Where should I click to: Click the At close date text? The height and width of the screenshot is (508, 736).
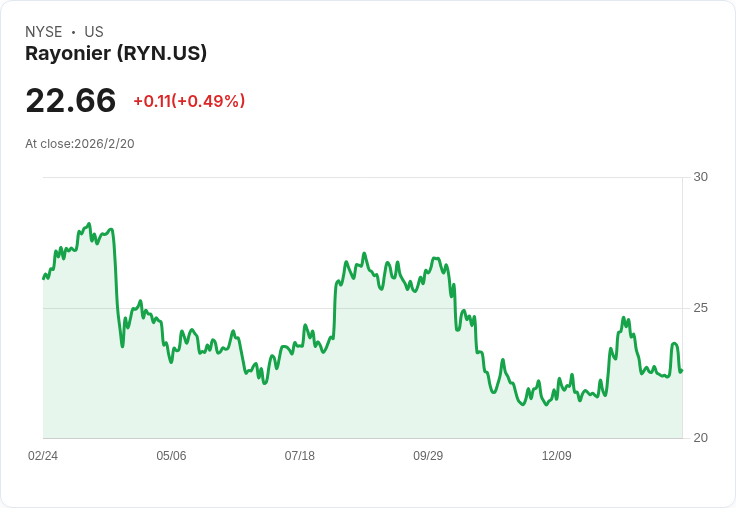point(80,144)
